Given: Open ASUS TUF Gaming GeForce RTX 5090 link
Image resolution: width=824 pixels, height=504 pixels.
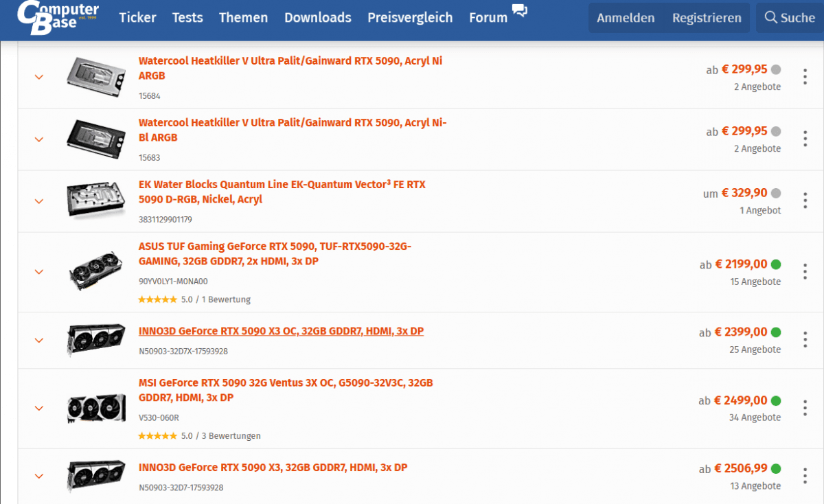Looking at the screenshot, I should 275,254.
